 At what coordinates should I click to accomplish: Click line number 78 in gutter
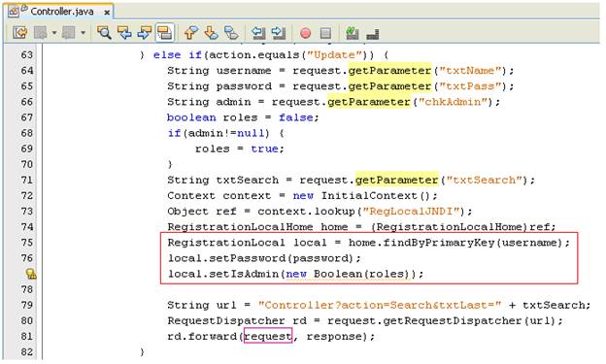point(26,289)
